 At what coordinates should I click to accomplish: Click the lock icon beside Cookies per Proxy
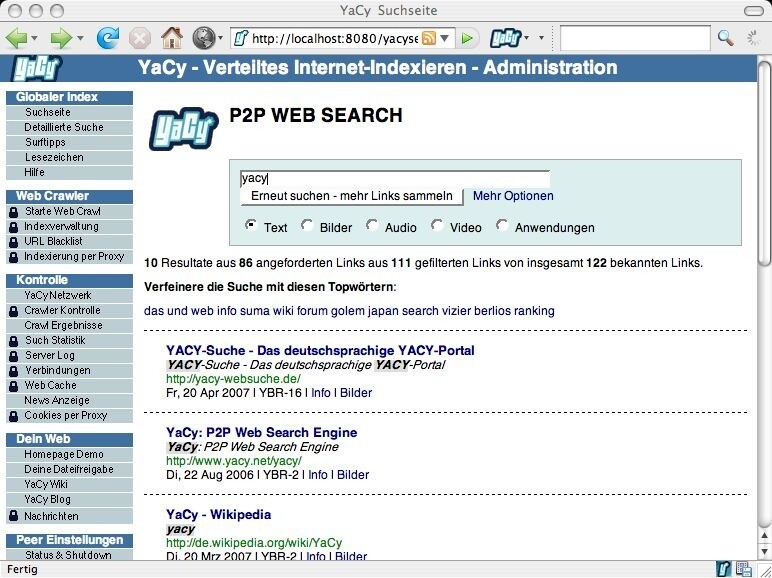(13, 417)
